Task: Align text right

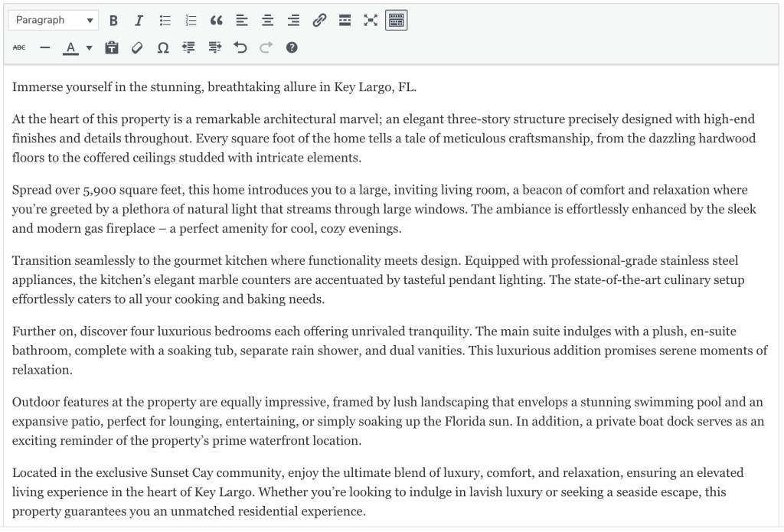Action: (293, 21)
